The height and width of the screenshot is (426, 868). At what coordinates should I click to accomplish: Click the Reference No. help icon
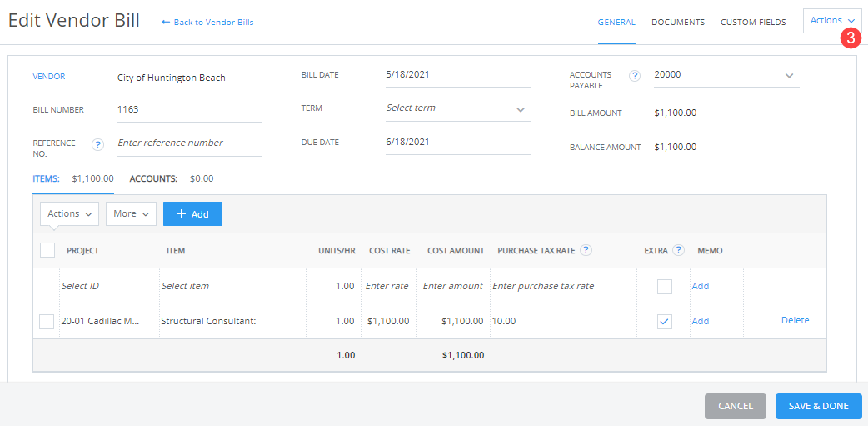pyautogui.click(x=98, y=145)
